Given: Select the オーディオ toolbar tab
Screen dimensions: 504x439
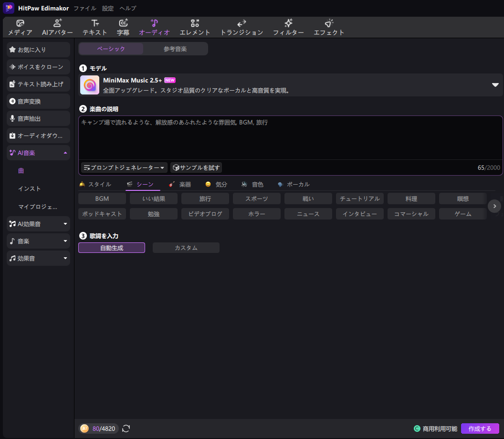Looking at the screenshot, I should pyautogui.click(x=154, y=27).
